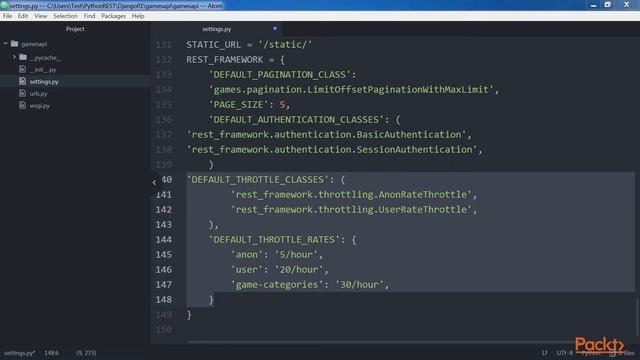Click the file icon beside urls.py
640x360 pixels.
click(22, 93)
